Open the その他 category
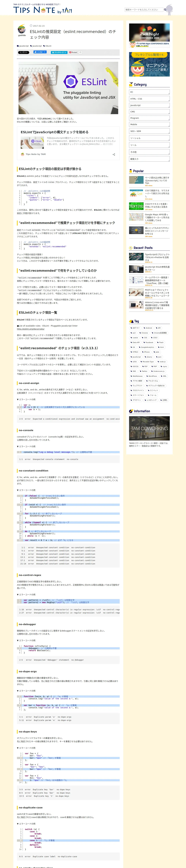The width and height of the screenshot is (186, 868). pos(149,152)
